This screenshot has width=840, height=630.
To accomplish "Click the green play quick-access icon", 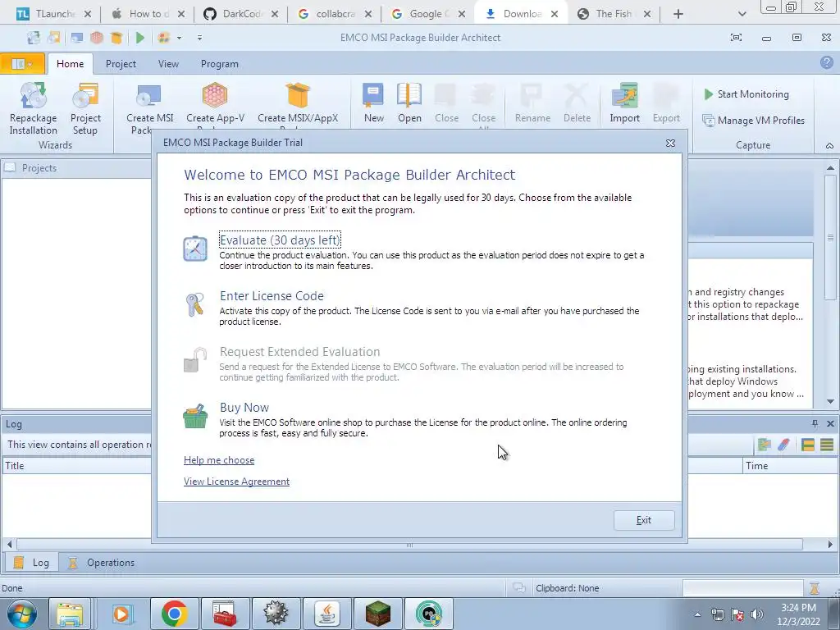I will pyautogui.click(x=140, y=38).
